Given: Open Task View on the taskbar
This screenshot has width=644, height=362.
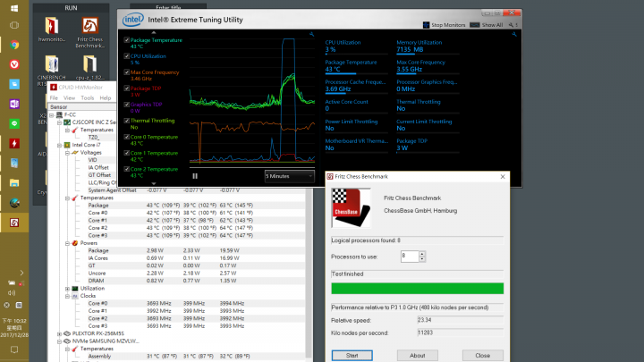Looking at the screenshot, I should point(14,25).
